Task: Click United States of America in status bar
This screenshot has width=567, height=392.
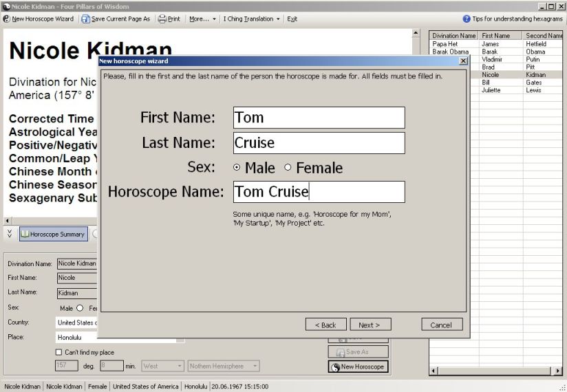Action: pyautogui.click(x=146, y=386)
